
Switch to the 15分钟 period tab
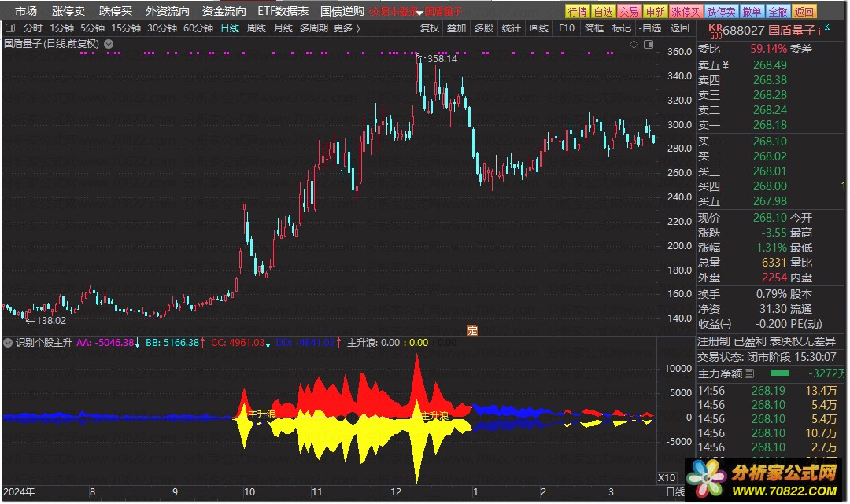[126, 28]
